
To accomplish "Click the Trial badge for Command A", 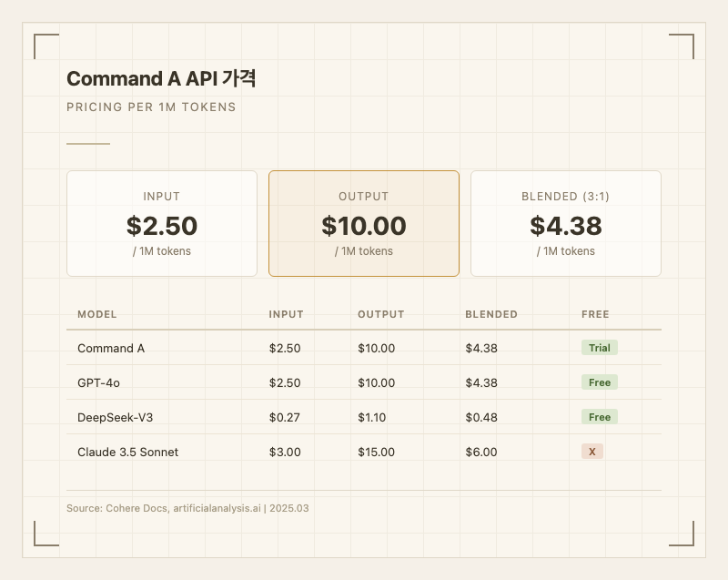I will (x=599, y=348).
